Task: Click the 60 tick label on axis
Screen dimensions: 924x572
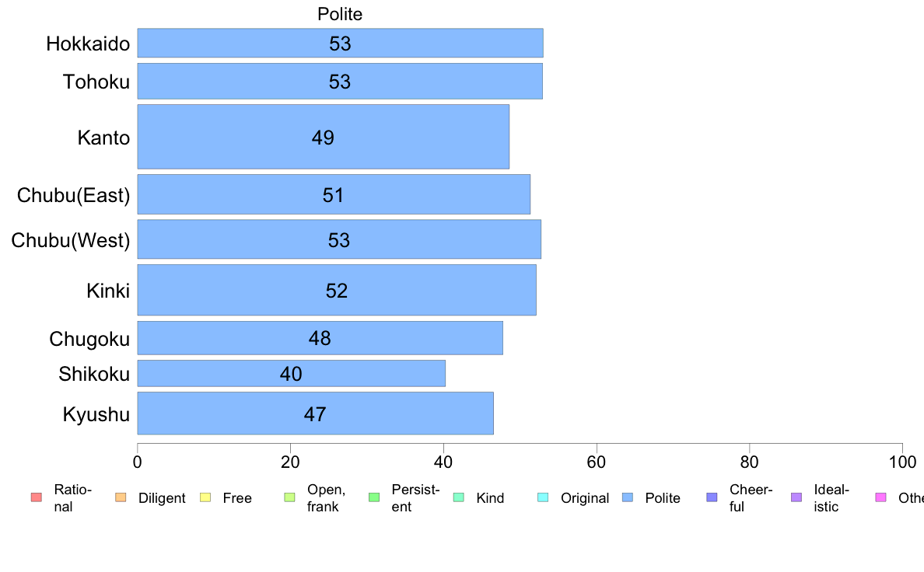Action: pyautogui.click(x=597, y=462)
